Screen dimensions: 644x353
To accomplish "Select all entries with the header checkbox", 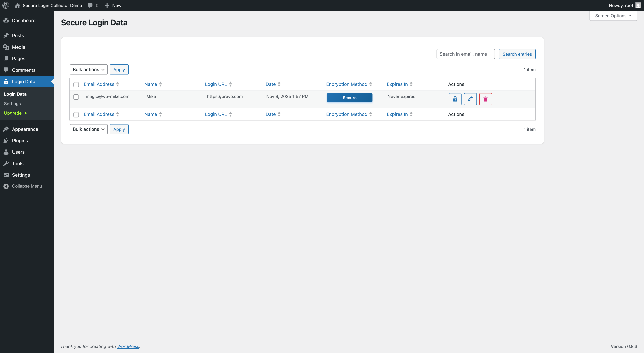I will pos(76,85).
